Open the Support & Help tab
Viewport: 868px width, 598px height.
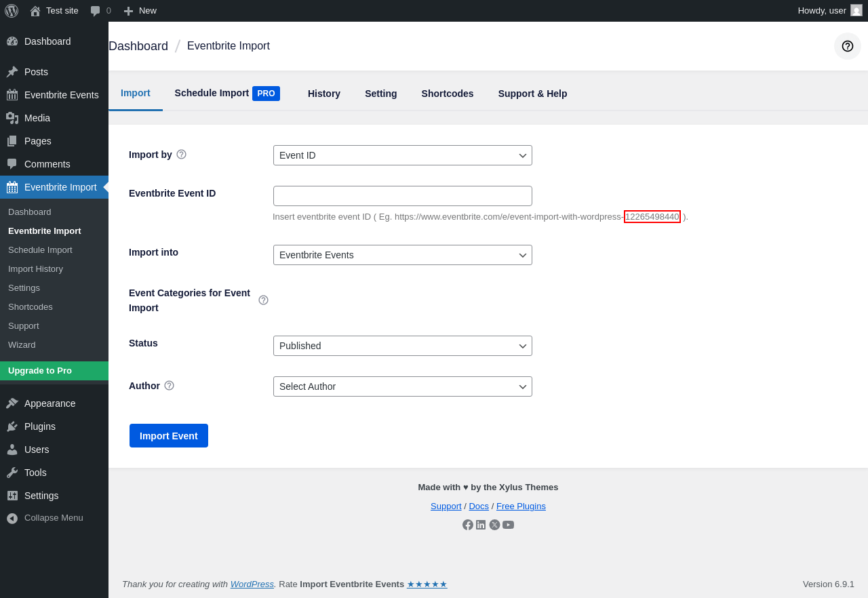coord(533,94)
